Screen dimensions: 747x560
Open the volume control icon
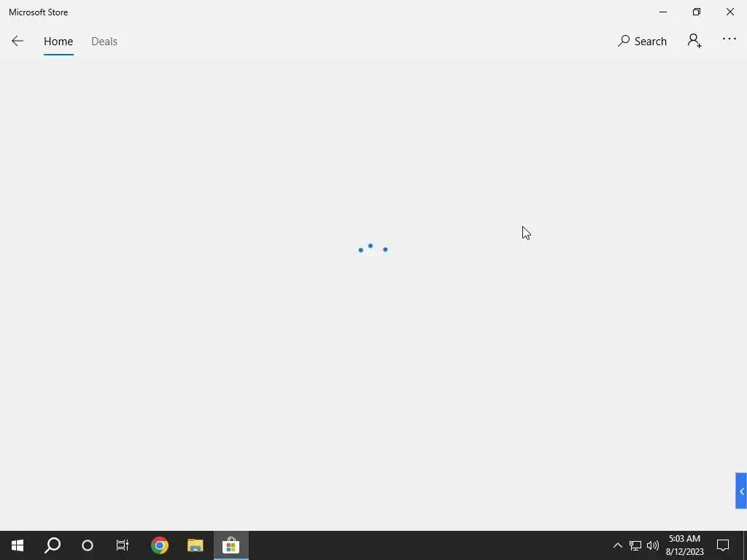pos(653,545)
